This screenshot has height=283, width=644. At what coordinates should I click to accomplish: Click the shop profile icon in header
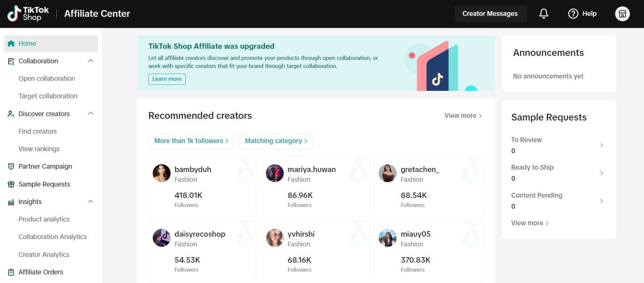pos(622,14)
